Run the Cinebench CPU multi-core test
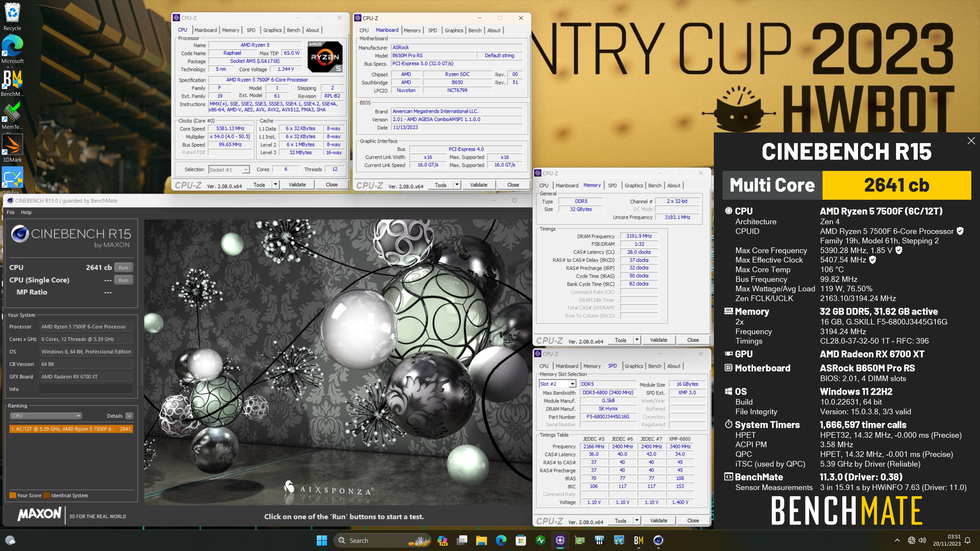This screenshot has width=980, height=551. (123, 268)
